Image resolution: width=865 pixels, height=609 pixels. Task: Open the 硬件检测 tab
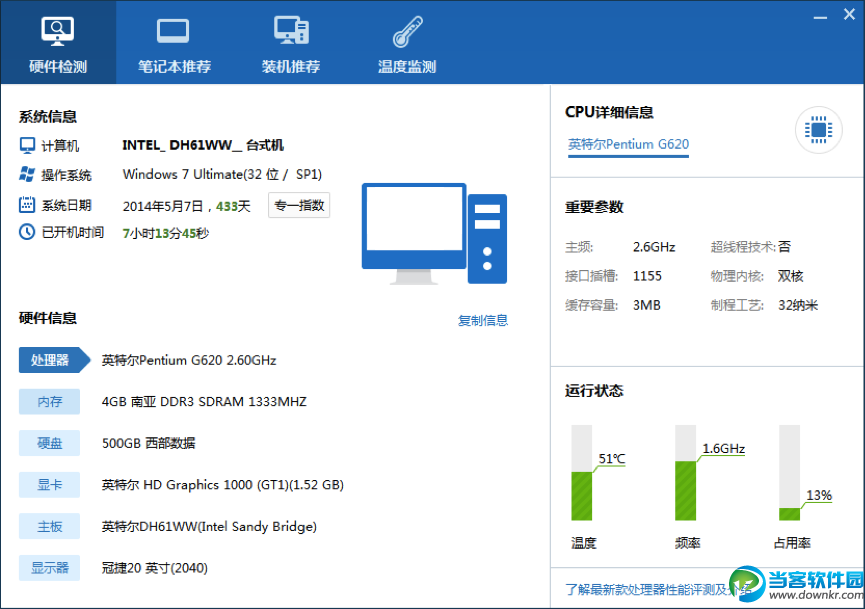pos(58,42)
